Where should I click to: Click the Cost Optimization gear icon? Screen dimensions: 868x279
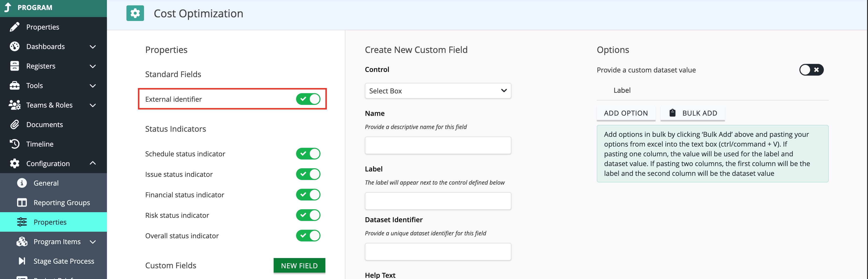(x=135, y=13)
